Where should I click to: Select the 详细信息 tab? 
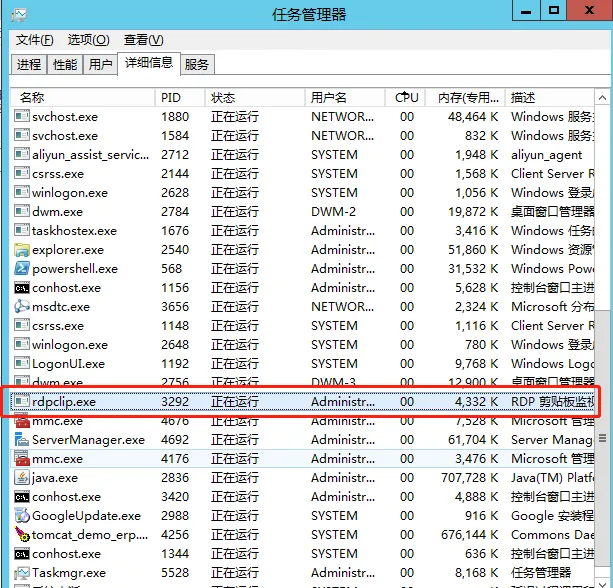(149, 63)
